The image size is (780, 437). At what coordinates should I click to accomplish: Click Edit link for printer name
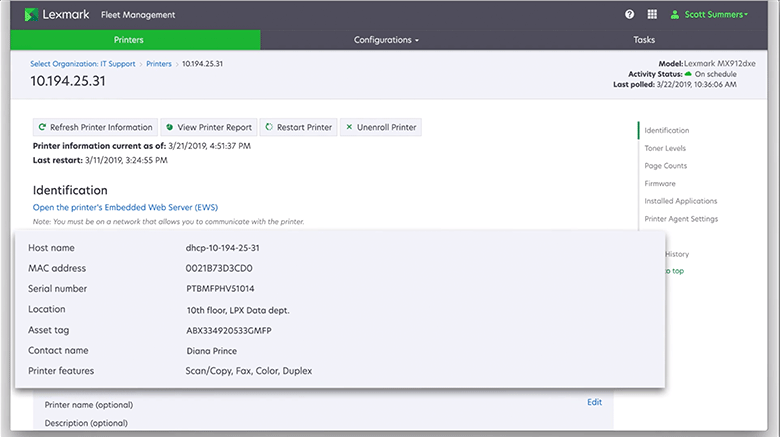(594, 402)
